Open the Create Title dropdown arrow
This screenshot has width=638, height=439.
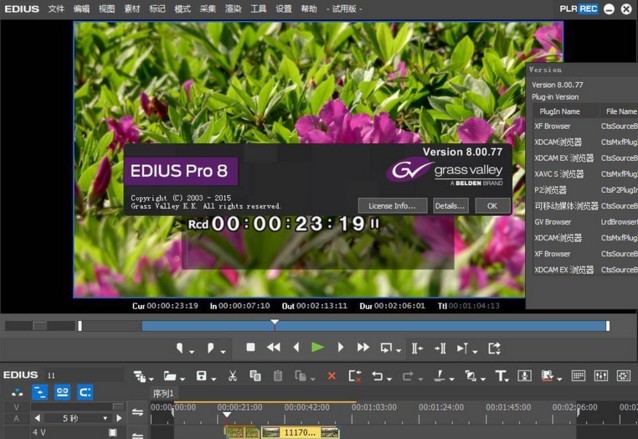[x=507, y=379]
